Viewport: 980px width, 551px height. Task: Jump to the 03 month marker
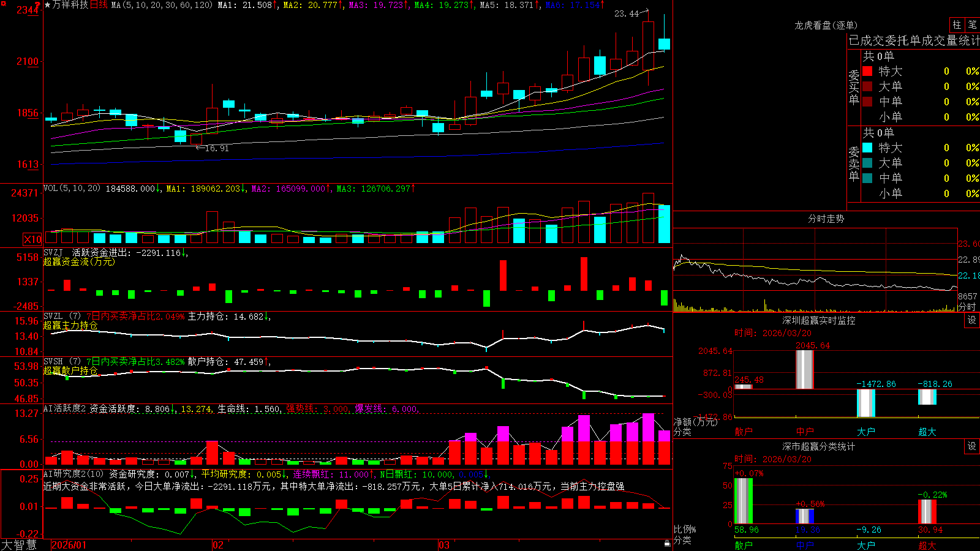pyautogui.click(x=444, y=545)
